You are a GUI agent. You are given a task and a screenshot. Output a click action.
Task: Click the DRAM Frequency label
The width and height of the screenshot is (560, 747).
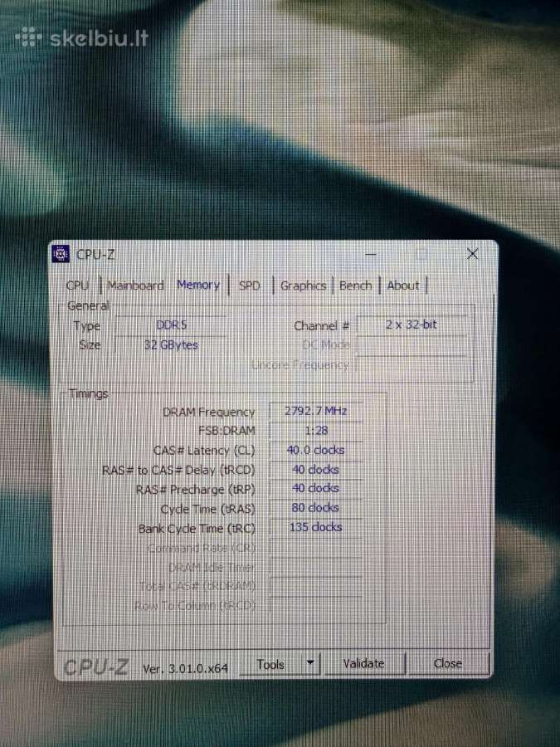pos(208,412)
